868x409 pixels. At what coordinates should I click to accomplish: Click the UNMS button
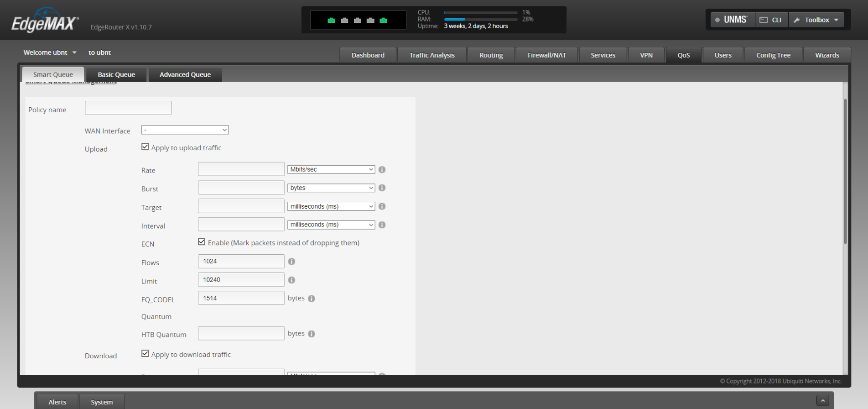[x=732, y=20]
